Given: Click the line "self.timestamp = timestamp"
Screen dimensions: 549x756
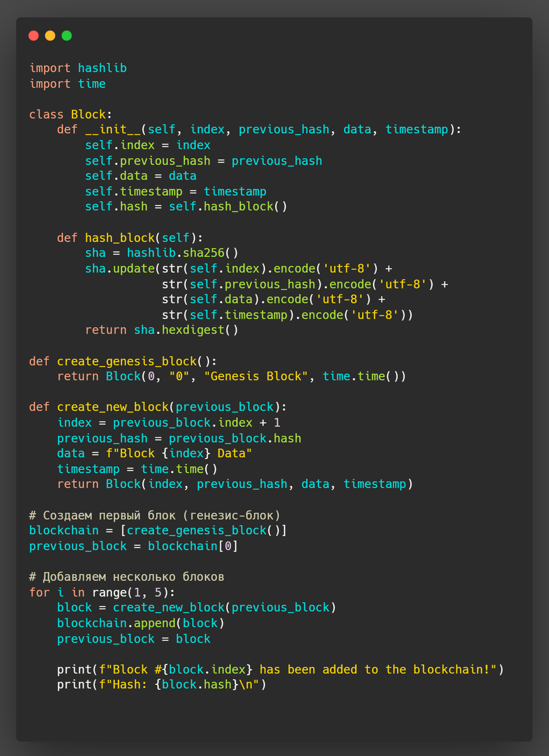Looking at the screenshot, I should pos(176,192).
